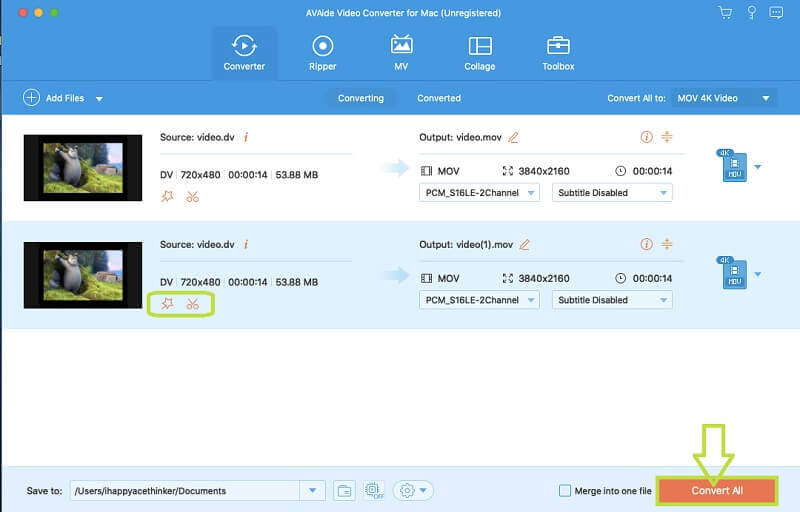
Task: View source info for first video.dv
Action: 246,137
